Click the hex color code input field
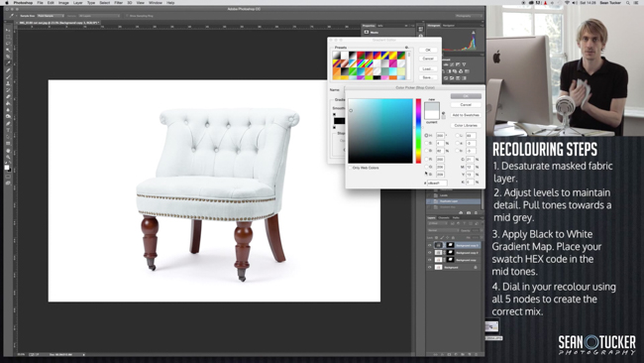644x363 pixels. (x=437, y=182)
